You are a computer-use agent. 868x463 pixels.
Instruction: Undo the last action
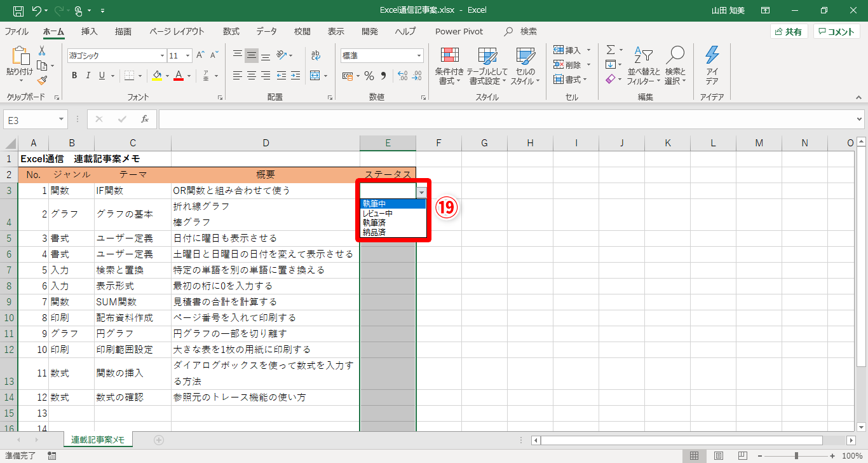36,10
